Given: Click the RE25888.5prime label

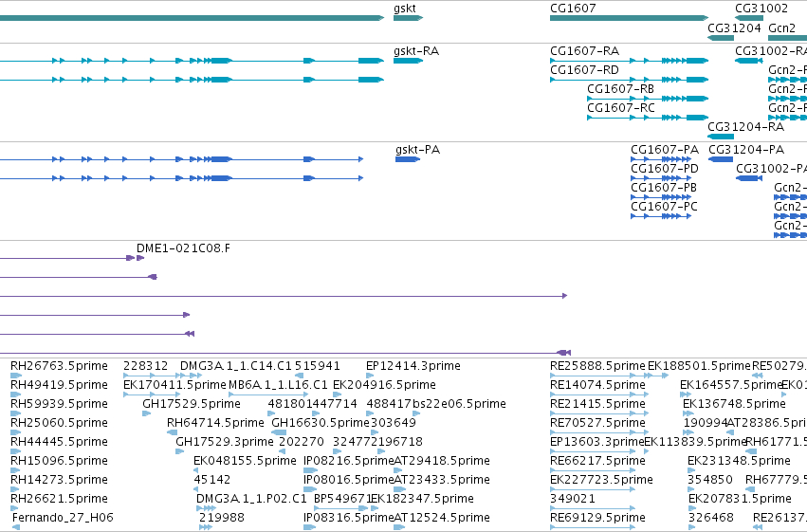Looking at the screenshot, I should [x=597, y=366].
